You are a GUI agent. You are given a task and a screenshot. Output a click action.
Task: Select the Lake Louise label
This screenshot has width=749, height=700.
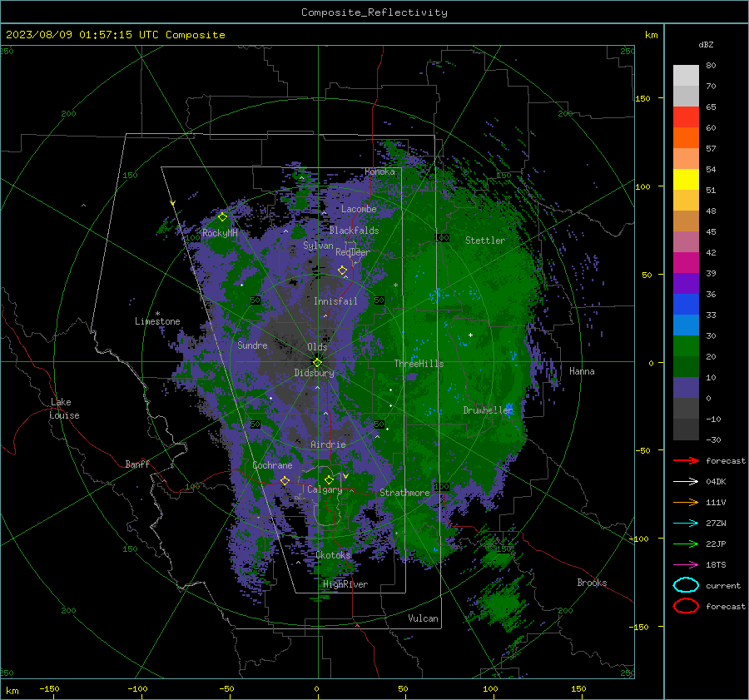click(x=64, y=409)
